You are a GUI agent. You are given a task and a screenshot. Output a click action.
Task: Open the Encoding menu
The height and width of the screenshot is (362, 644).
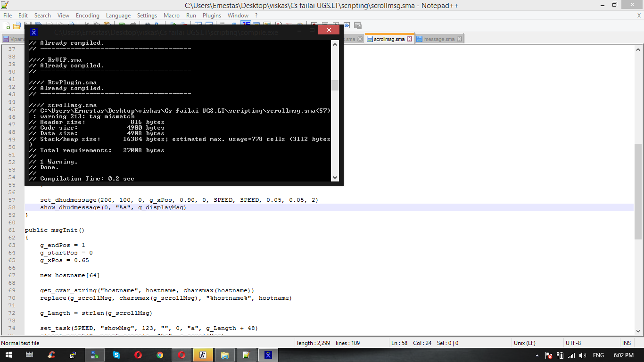[87, 16]
